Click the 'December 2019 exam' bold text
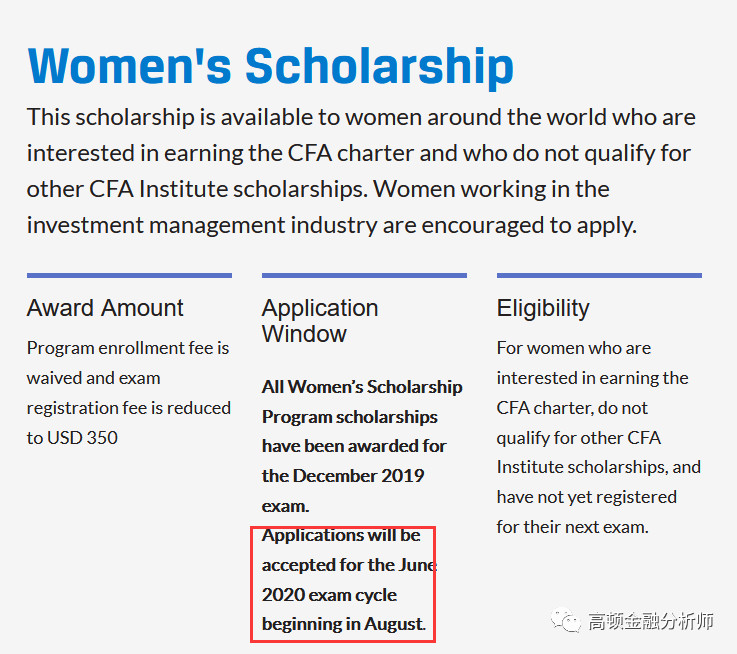This screenshot has width=737, height=654. tap(343, 490)
